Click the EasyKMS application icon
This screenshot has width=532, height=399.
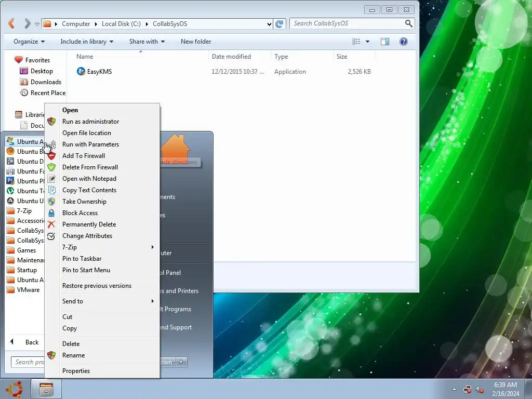coord(81,71)
